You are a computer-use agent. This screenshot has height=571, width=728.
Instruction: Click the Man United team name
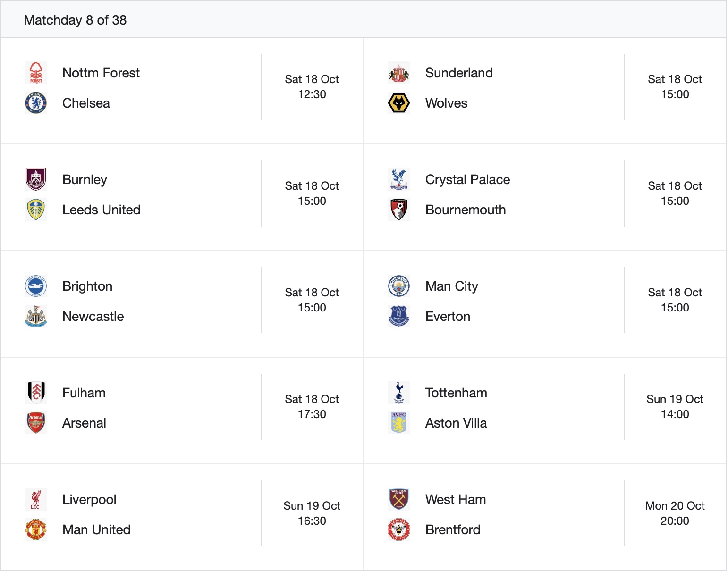coord(96,529)
